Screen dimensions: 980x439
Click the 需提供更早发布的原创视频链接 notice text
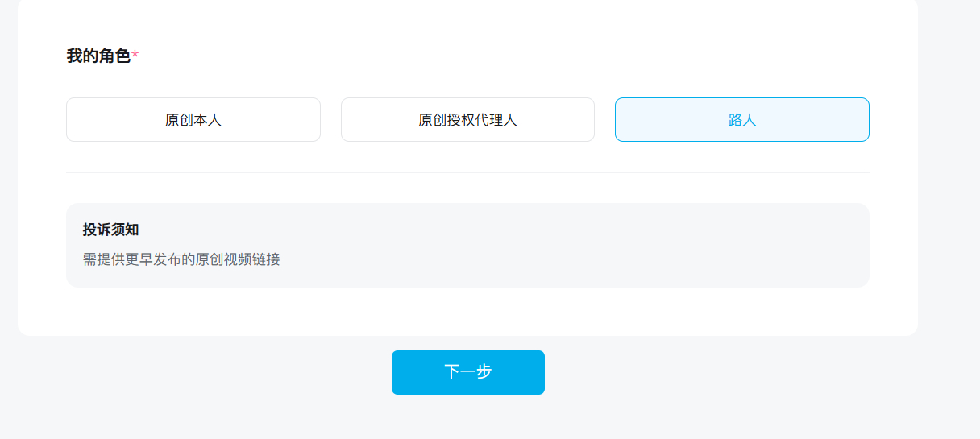coord(181,259)
